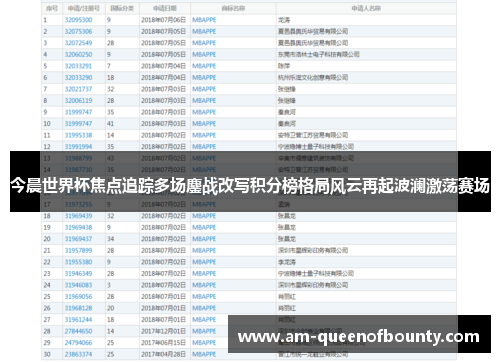The width and height of the screenshot is (500, 362).
Task: Open registration number 31961244 link
Action: pyautogui.click(x=78, y=320)
